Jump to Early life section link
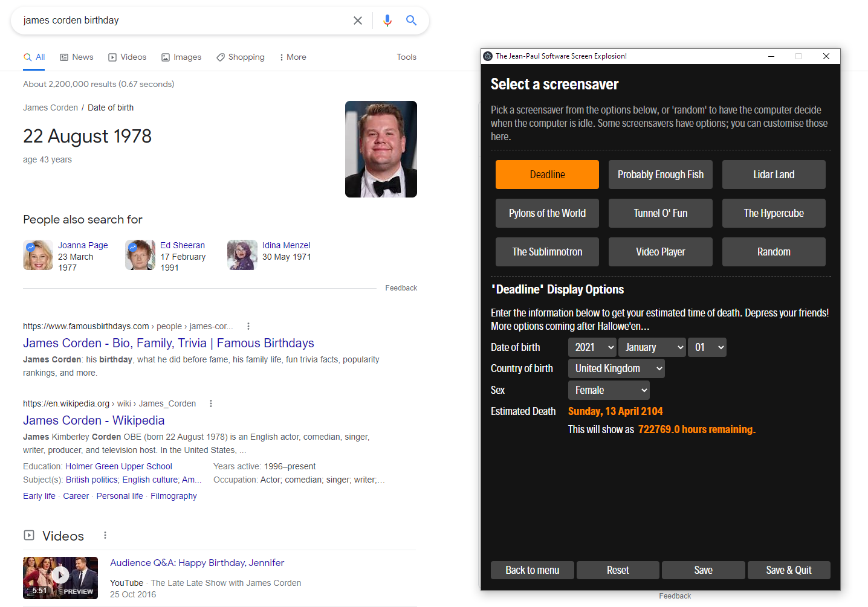Image resolution: width=868 pixels, height=607 pixels. (x=39, y=496)
